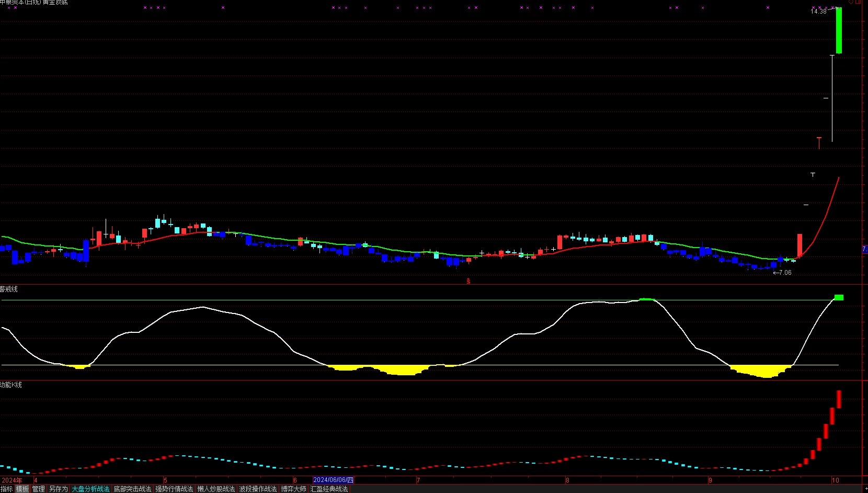Click the plus icon at bottom-right corner
This screenshot has height=493, width=868.
[866, 489]
